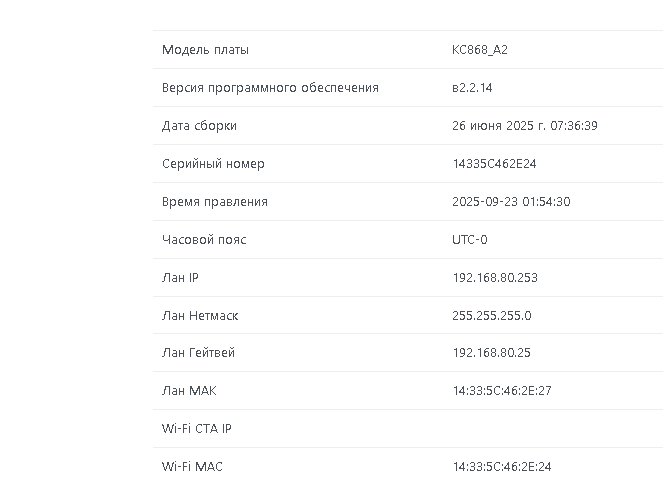663x481 pixels.
Task: Click the "Модель платы" label
Action: point(205,50)
